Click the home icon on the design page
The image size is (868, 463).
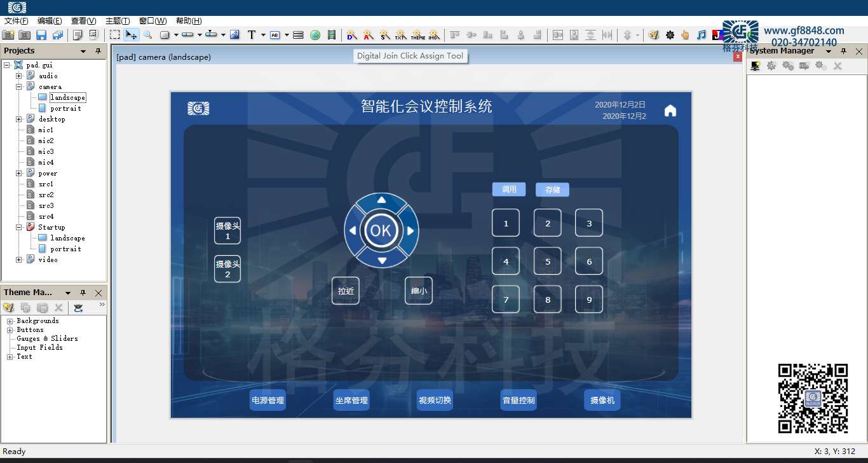pos(670,111)
